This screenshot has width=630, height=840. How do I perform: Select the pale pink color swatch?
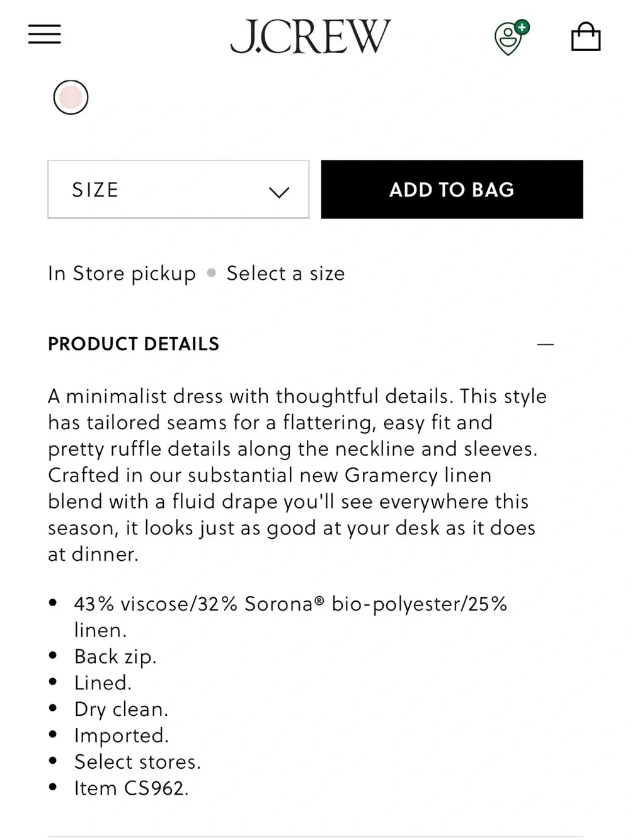point(71,98)
